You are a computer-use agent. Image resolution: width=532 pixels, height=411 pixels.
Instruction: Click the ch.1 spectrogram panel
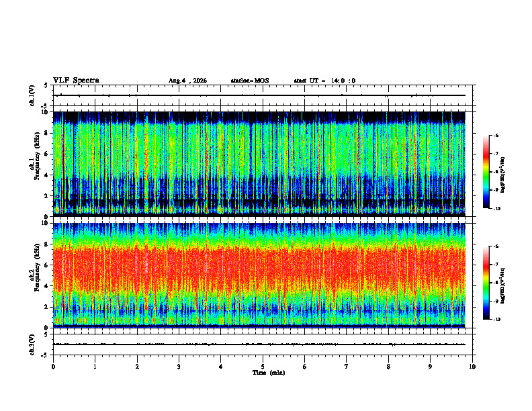[259, 164]
